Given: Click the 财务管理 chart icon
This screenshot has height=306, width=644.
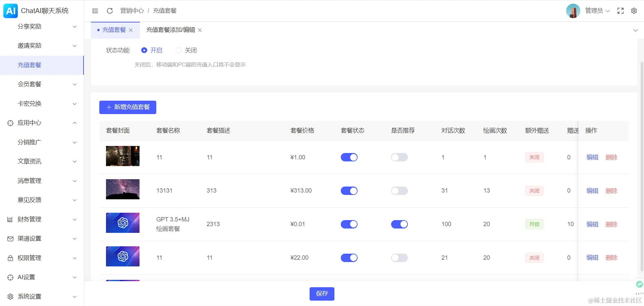Looking at the screenshot, I should [x=10, y=219].
